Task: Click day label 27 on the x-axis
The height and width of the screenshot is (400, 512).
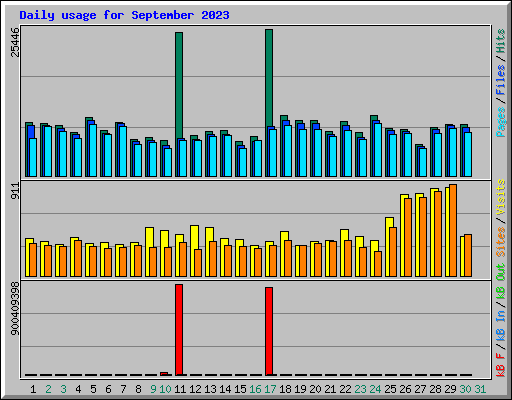Action: coord(420,389)
